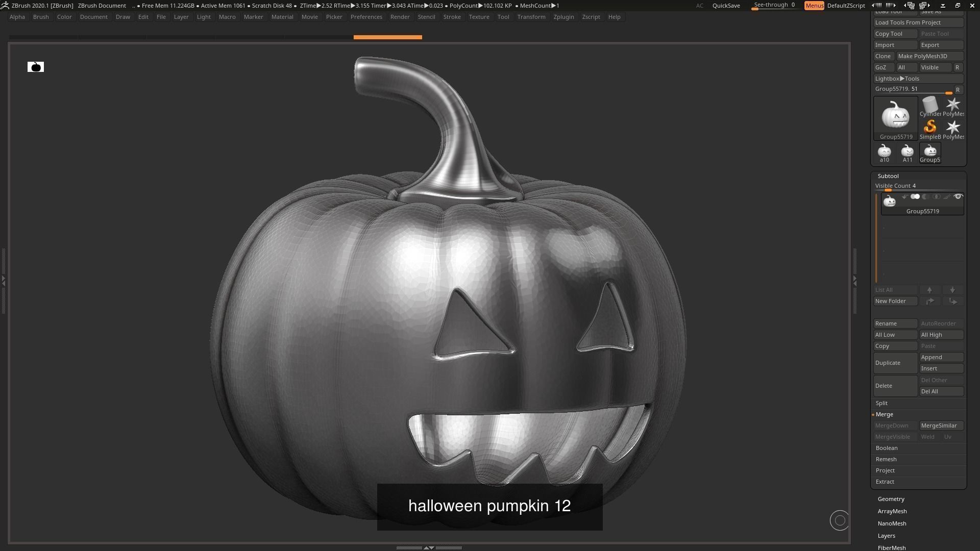Adjust the Visible Count slider

click(918, 186)
